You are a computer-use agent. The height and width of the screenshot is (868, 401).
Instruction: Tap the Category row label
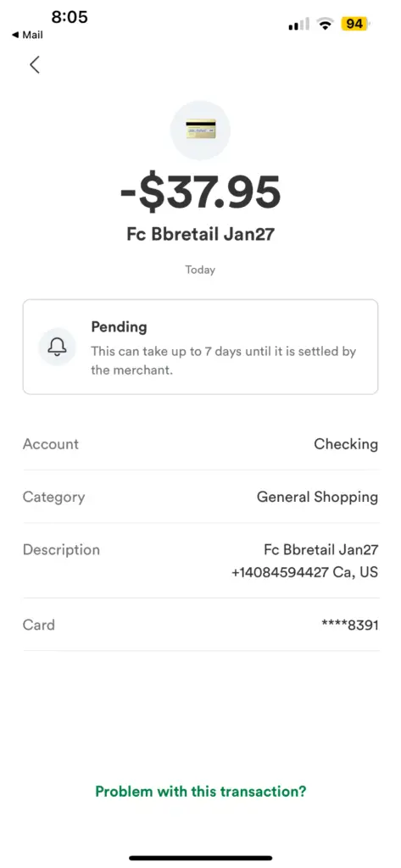click(x=53, y=497)
